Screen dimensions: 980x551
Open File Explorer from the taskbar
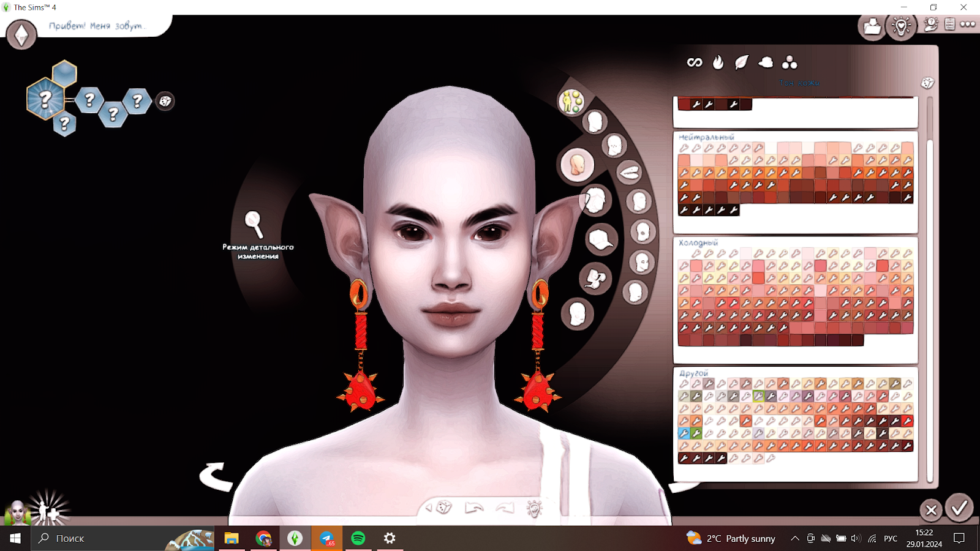click(x=232, y=538)
